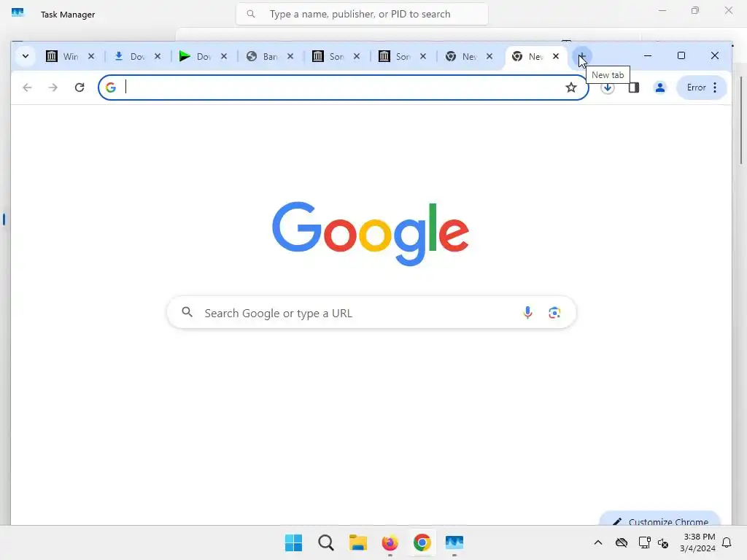
Task: Click the muted volume tray icon
Action: [663, 542]
